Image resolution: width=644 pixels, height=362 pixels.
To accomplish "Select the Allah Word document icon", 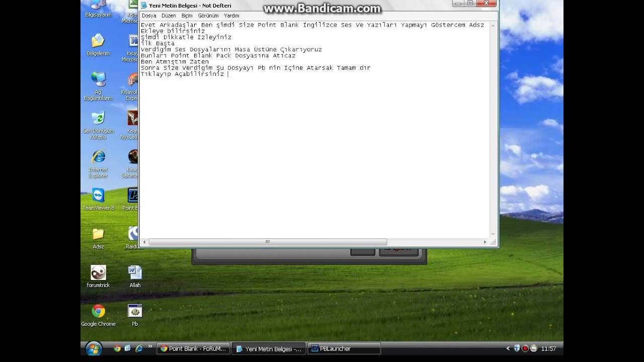I will pos(135,277).
